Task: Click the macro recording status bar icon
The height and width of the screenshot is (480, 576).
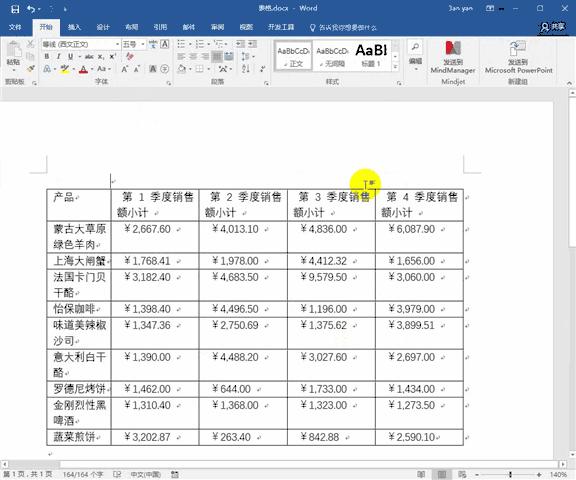Action: pyautogui.click(x=175, y=474)
